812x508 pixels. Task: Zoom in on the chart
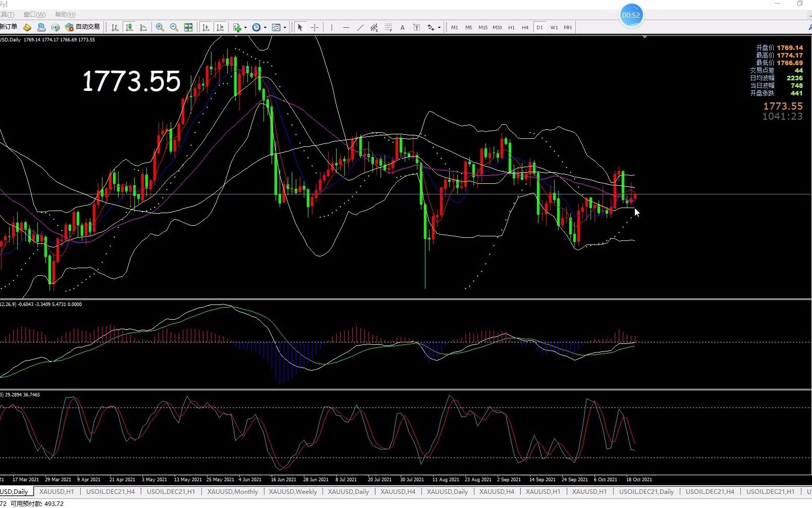point(160,27)
